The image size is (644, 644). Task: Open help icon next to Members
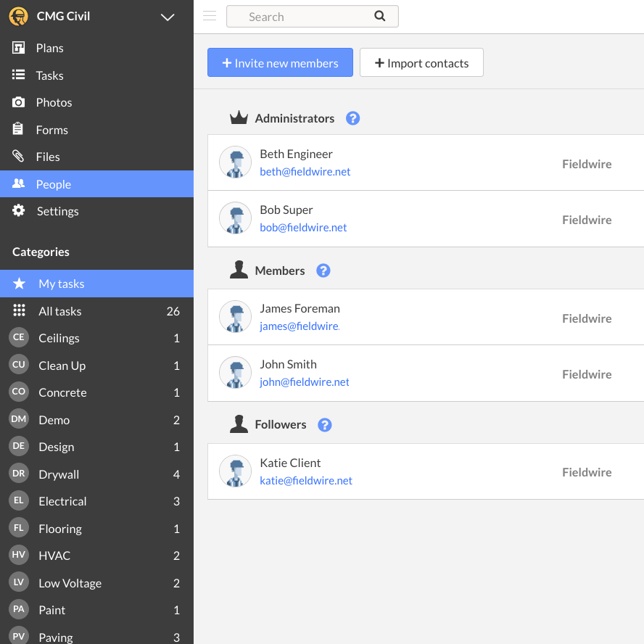point(323,271)
